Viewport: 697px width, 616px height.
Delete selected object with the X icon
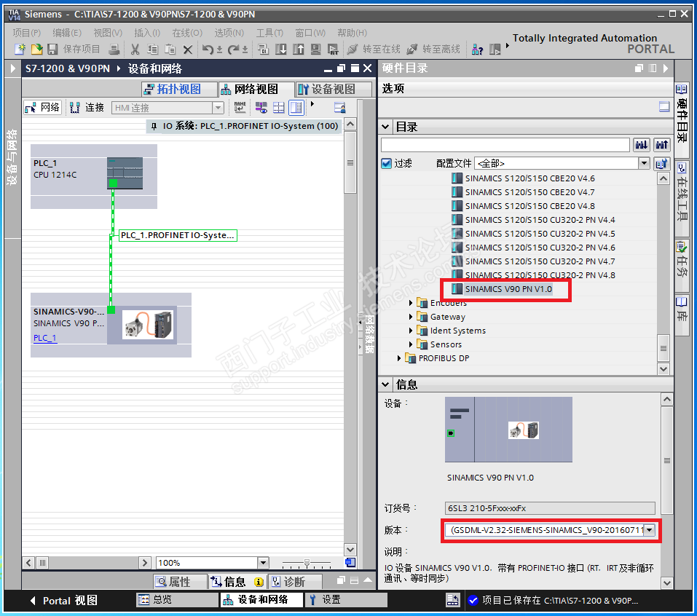pos(188,50)
